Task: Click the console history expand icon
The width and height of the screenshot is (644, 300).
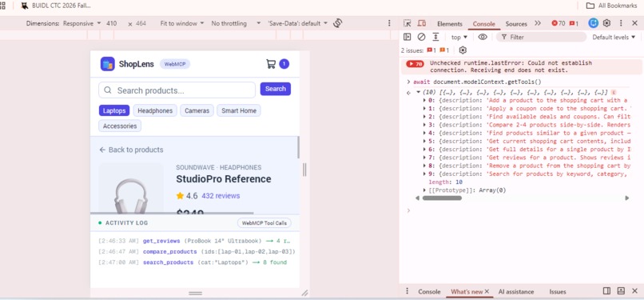Action: pos(435,37)
